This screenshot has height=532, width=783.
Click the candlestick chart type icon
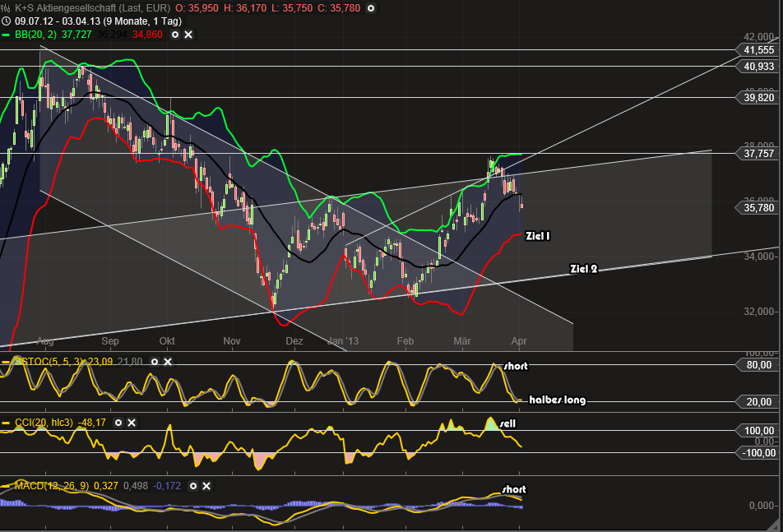coord(6,8)
